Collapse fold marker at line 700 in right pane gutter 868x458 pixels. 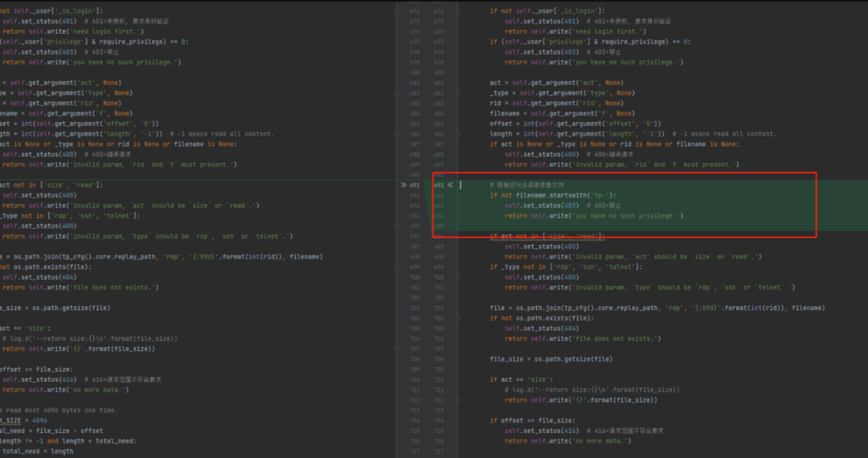point(457,277)
